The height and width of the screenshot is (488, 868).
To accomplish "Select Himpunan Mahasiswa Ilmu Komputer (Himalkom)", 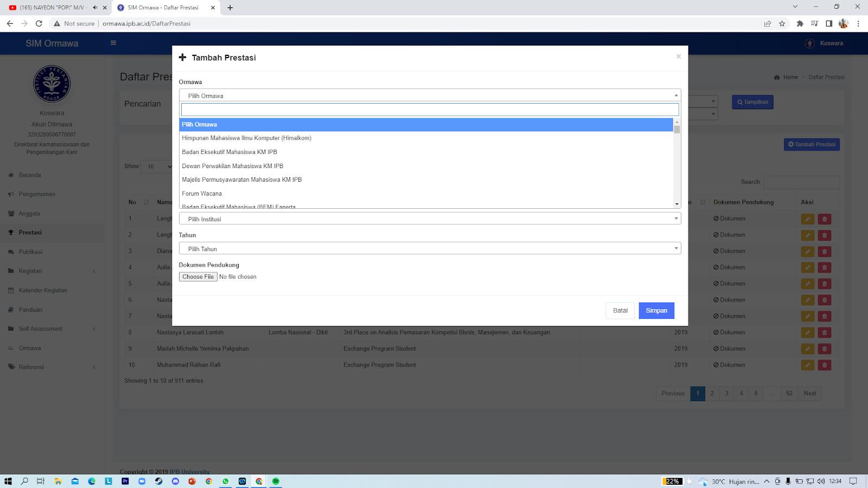I will click(426, 138).
